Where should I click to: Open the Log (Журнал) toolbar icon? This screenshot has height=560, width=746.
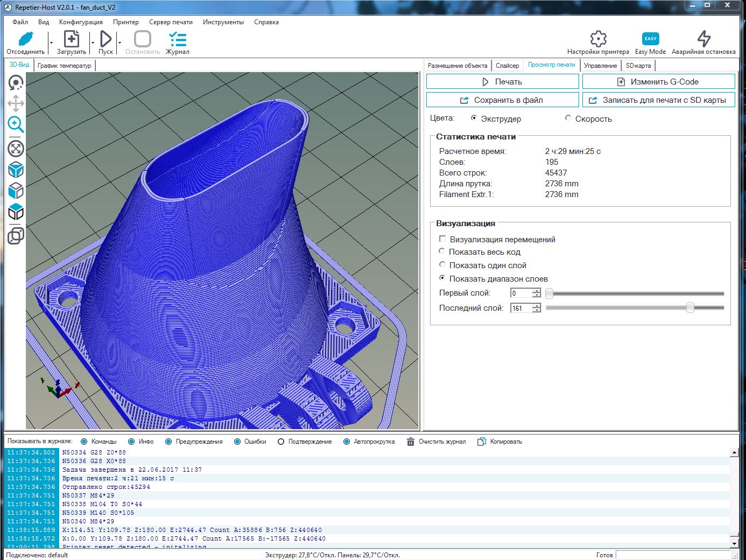tap(177, 39)
